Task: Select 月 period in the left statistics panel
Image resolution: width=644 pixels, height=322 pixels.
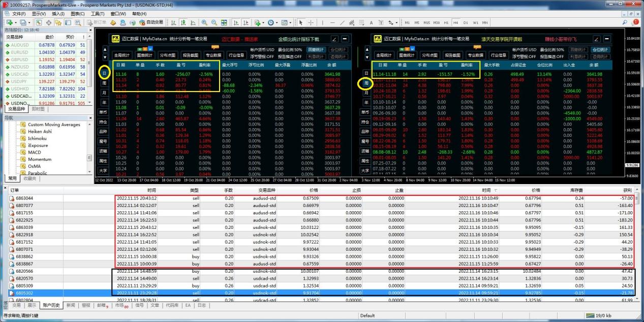Action: (104, 93)
